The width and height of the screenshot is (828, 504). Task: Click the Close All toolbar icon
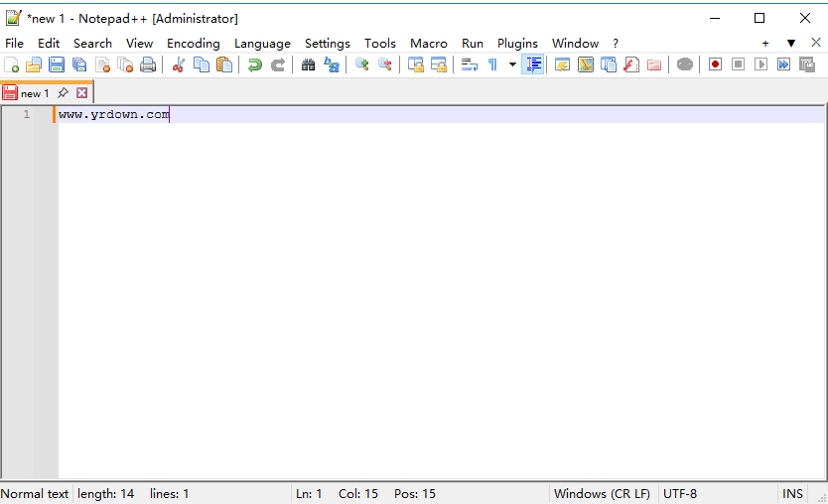125,64
